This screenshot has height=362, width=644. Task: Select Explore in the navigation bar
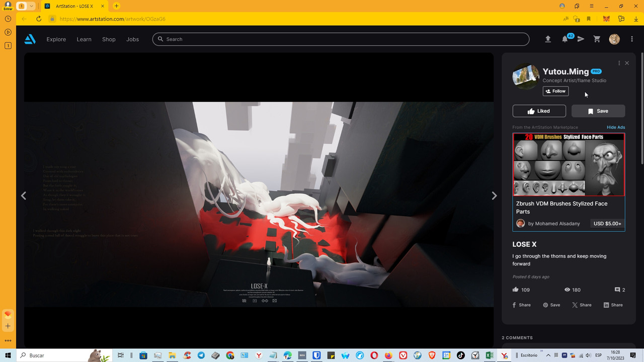pyautogui.click(x=56, y=39)
